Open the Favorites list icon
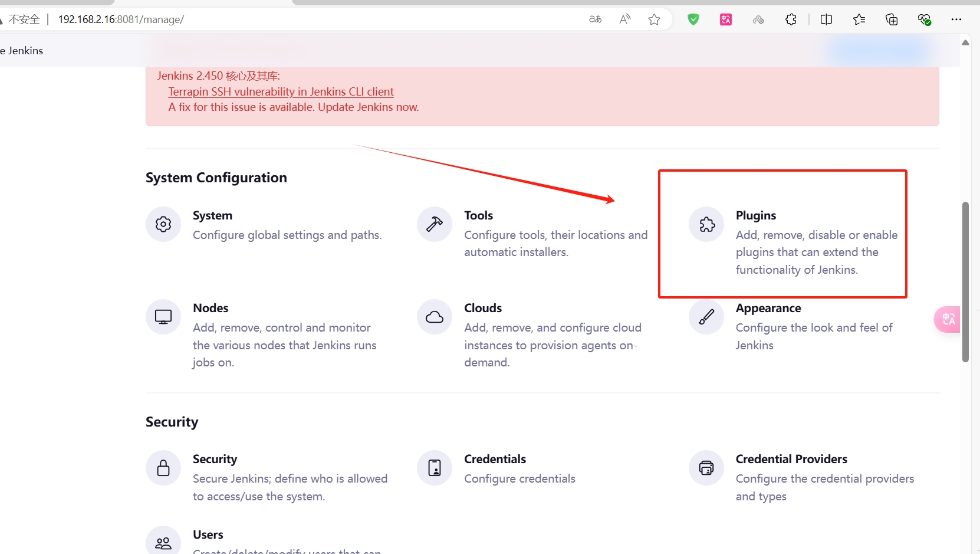The height and width of the screenshot is (554, 980). [859, 19]
